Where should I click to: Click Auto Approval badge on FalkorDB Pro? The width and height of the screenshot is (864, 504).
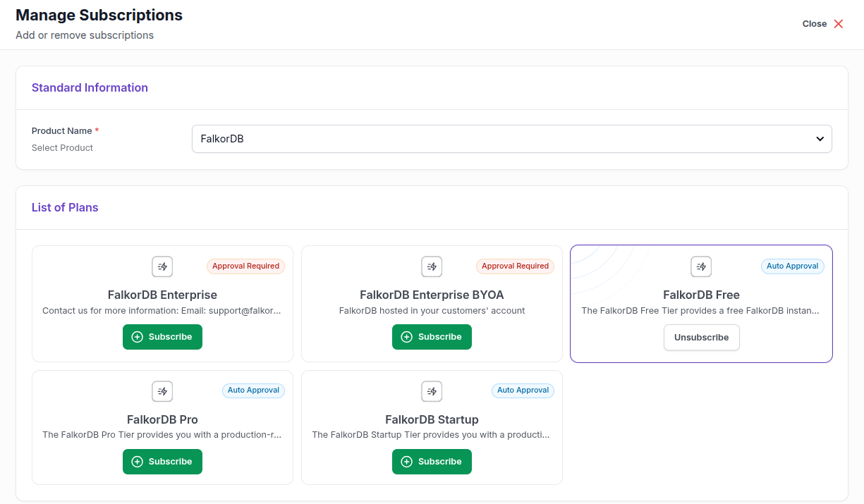(x=253, y=391)
